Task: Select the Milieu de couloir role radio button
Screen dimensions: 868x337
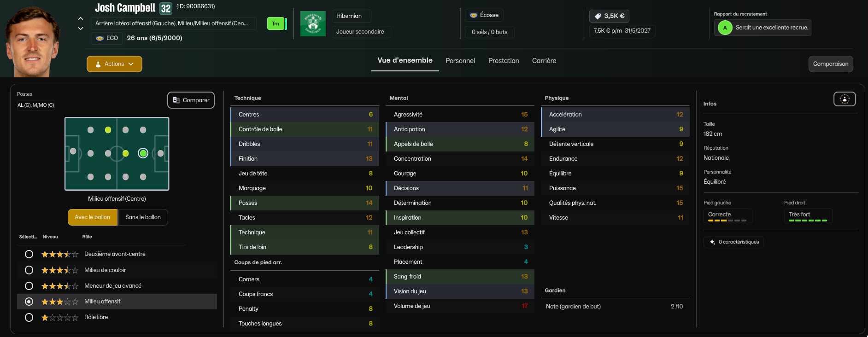Action: (x=29, y=270)
